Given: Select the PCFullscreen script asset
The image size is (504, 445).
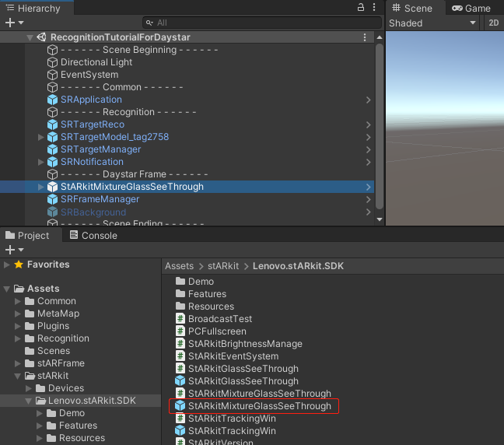Looking at the screenshot, I should [217, 331].
